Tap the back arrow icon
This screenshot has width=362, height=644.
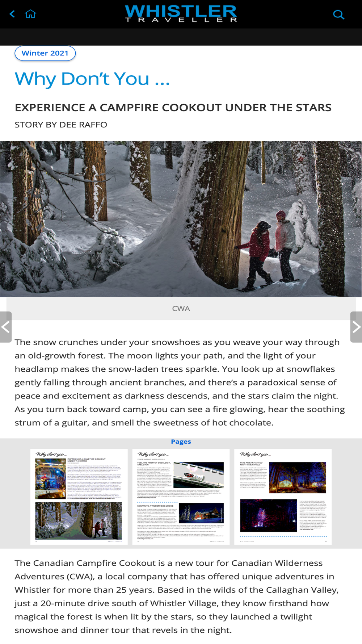coord(12,14)
